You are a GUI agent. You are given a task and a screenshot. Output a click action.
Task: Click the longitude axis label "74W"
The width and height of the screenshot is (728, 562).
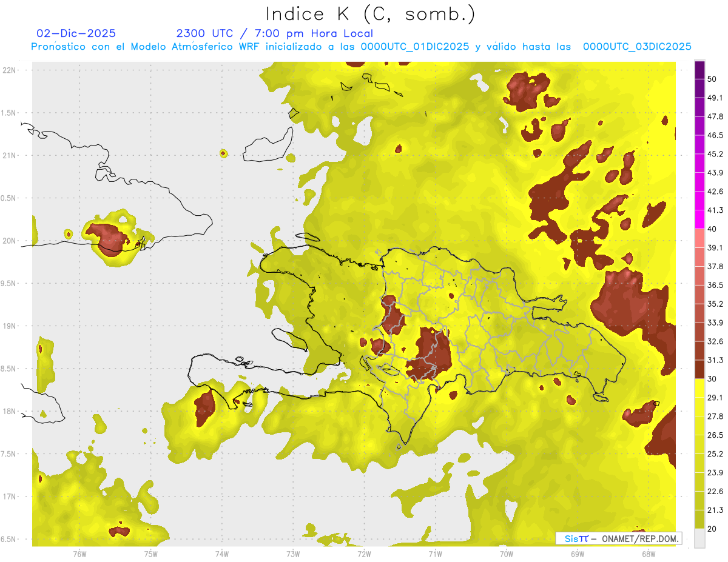[x=221, y=554]
